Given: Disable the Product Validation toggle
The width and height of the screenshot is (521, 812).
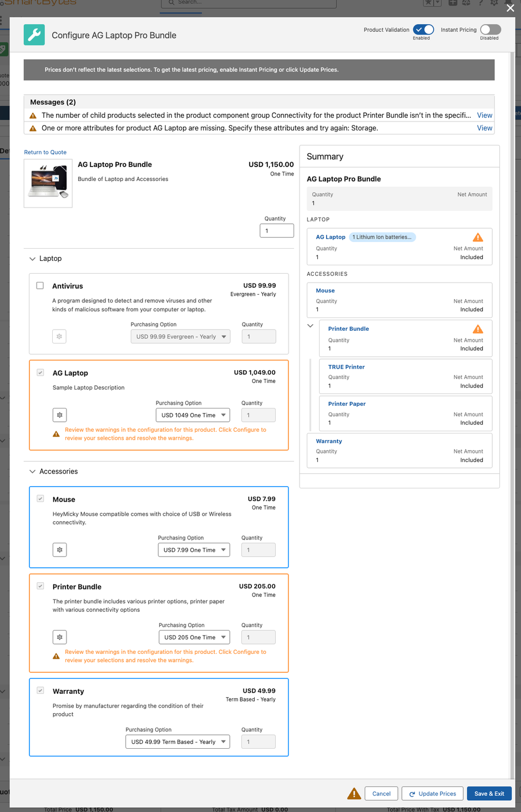Looking at the screenshot, I should [x=423, y=29].
